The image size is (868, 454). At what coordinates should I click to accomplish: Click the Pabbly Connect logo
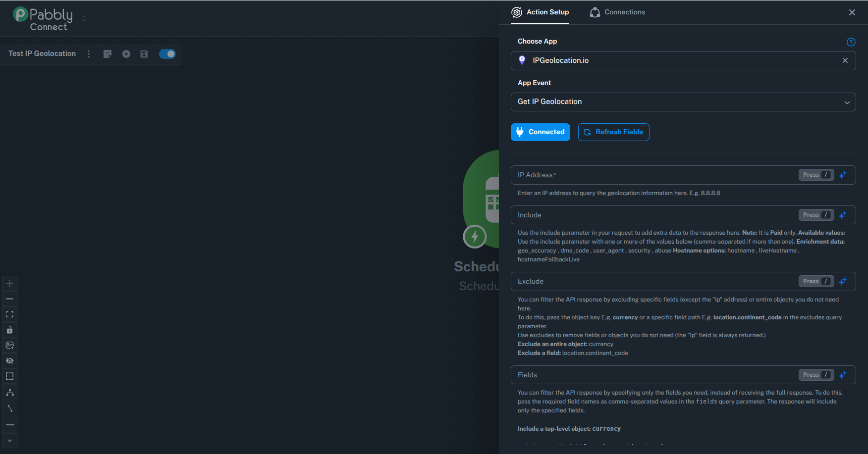click(x=43, y=19)
